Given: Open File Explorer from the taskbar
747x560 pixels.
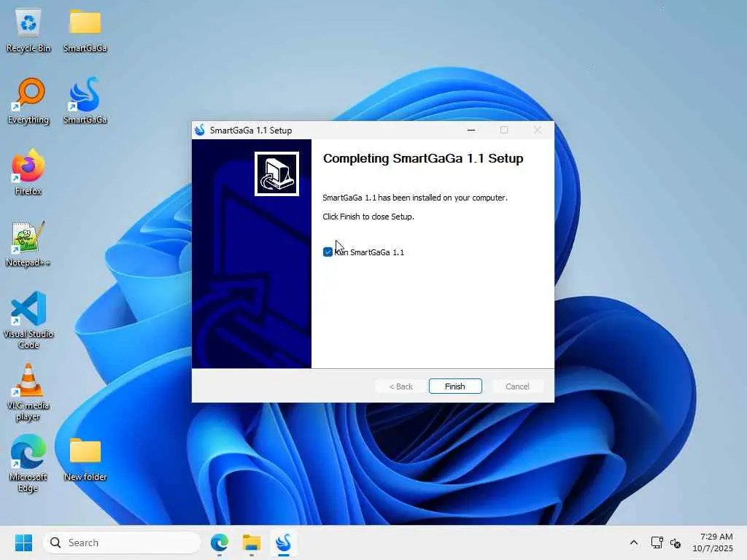Looking at the screenshot, I should coord(252,542).
